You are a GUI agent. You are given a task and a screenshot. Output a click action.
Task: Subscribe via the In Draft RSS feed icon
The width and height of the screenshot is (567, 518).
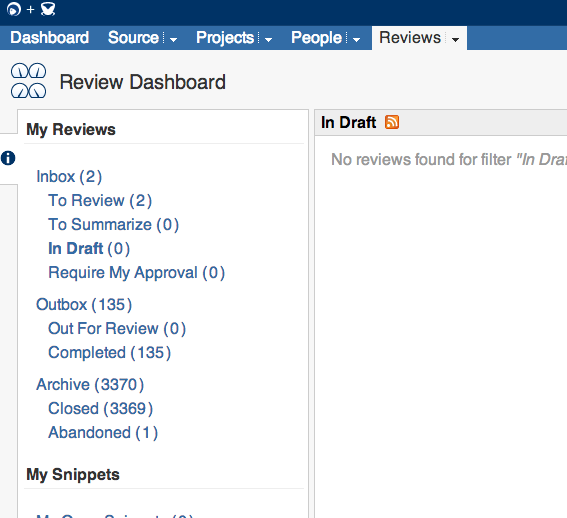pyautogui.click(x=392, y=122)
